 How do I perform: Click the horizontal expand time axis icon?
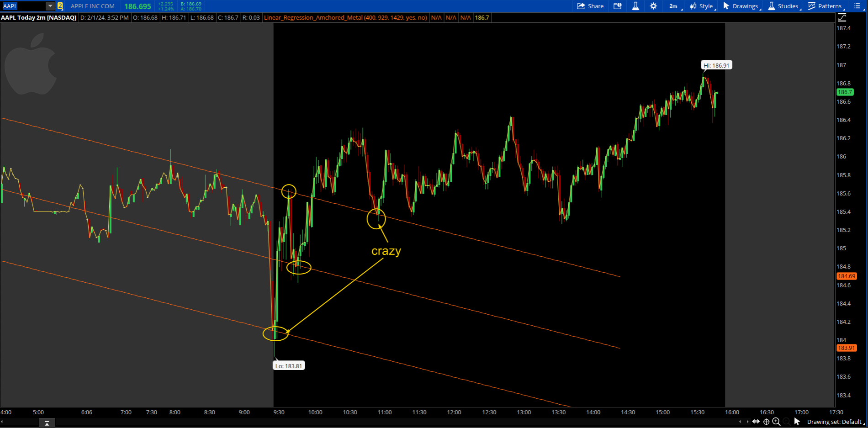(756, 422)
